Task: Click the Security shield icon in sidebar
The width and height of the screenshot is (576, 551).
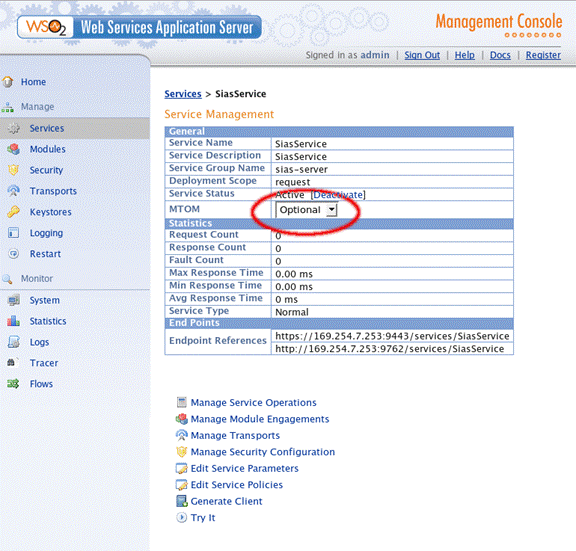Action: click(14, 170)
